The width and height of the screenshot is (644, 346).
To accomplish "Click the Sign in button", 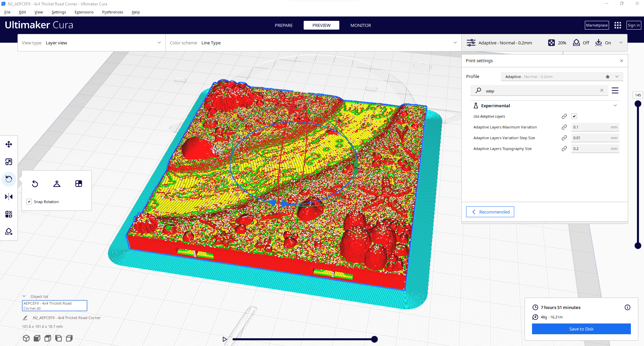I will [634, 25].
